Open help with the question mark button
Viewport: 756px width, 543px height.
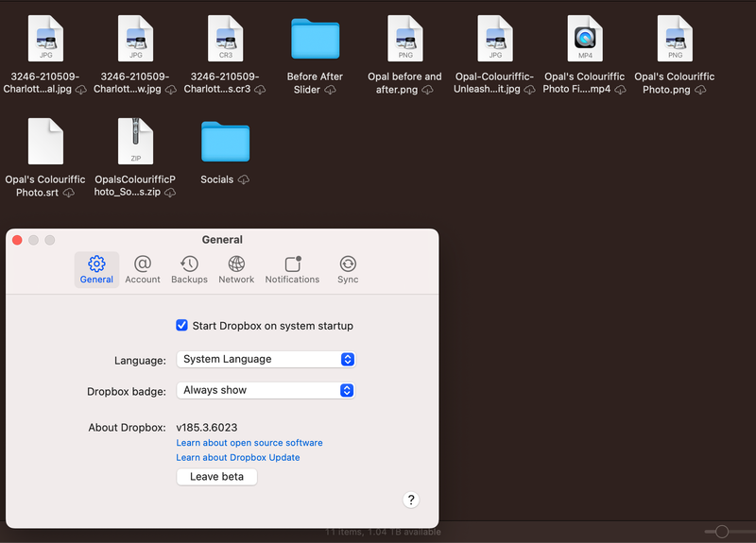(x=411, y=500)
